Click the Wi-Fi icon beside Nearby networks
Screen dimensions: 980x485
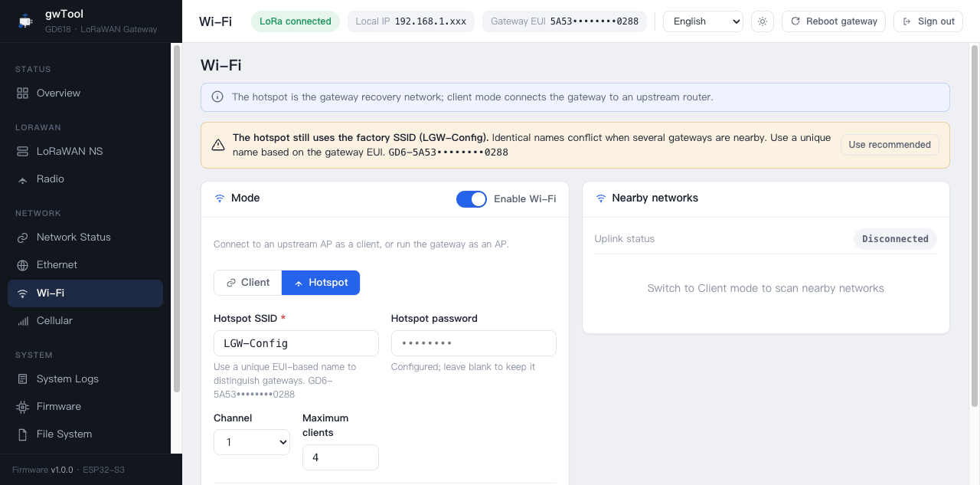(601, 198)
